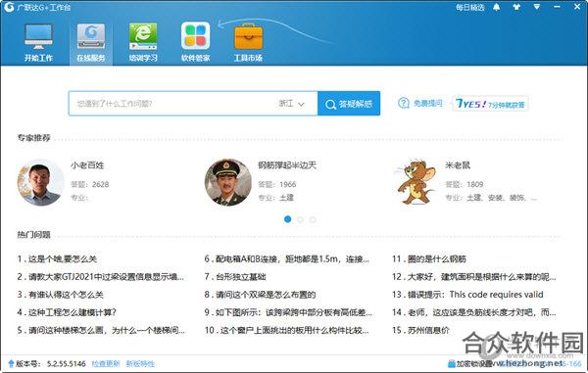
Task: Open expert 小老百姓 avatar
Action: pos(40,182)
